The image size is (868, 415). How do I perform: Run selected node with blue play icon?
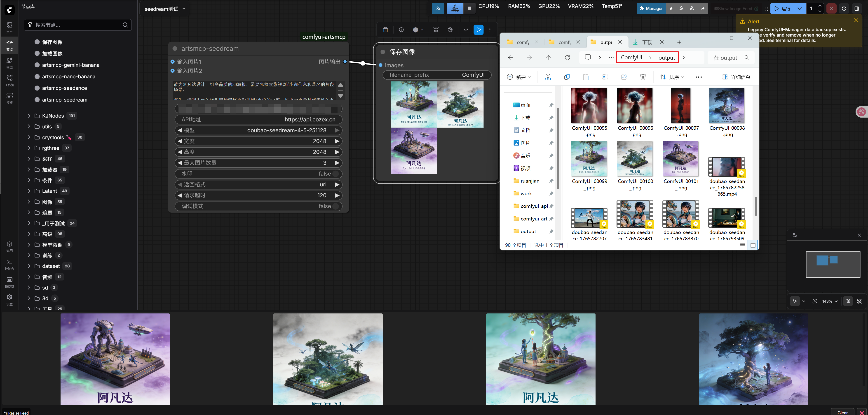478,30
